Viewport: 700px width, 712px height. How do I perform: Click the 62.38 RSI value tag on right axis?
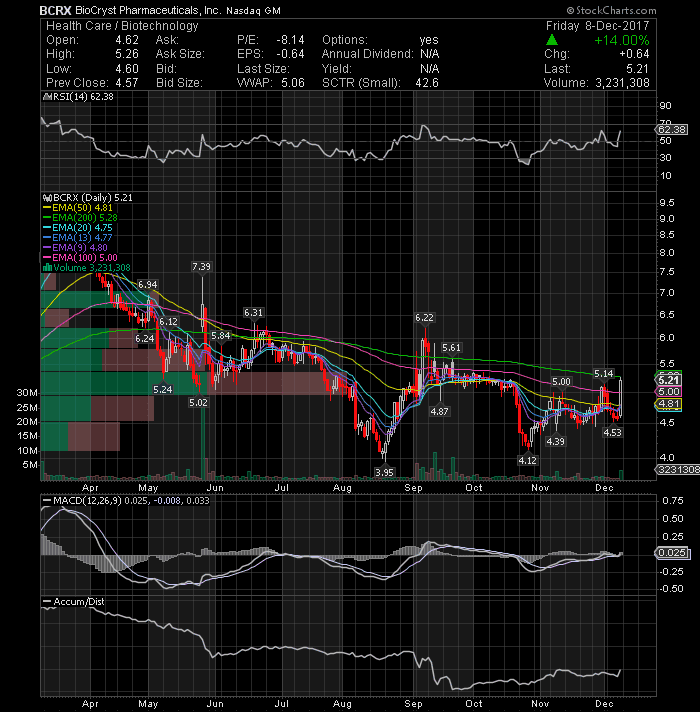672,130
